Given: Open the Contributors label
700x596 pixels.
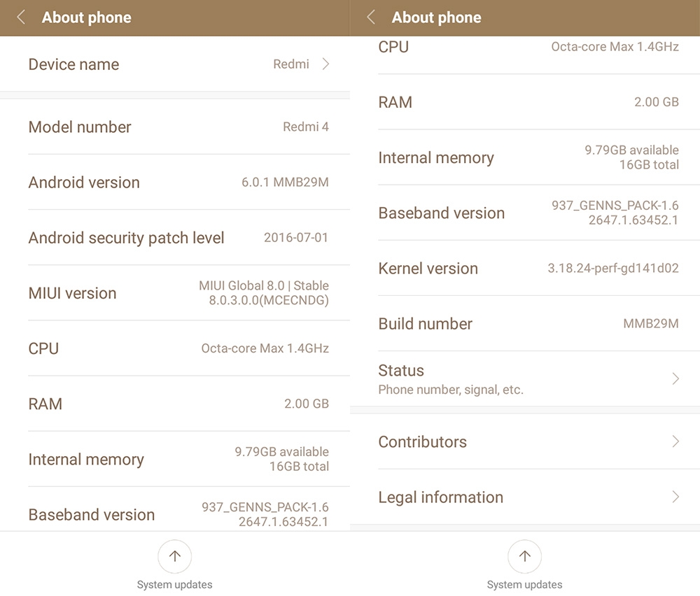Looking at the screenshot, I should (x=422, y=442).
